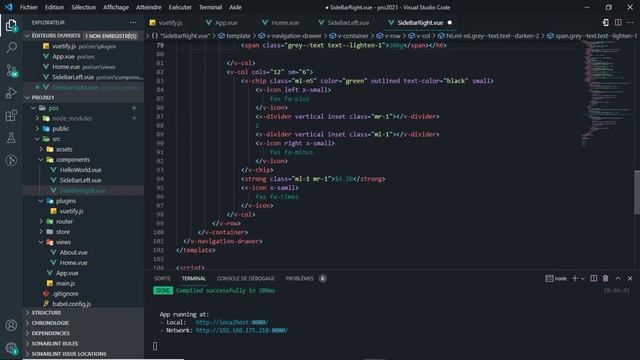Open the Extensions view

coord(11,116)
